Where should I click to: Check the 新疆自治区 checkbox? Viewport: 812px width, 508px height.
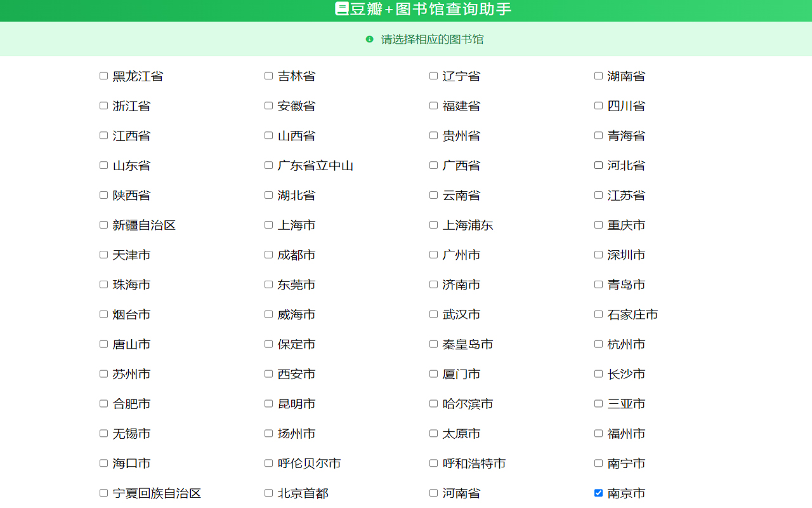point(103,224)
